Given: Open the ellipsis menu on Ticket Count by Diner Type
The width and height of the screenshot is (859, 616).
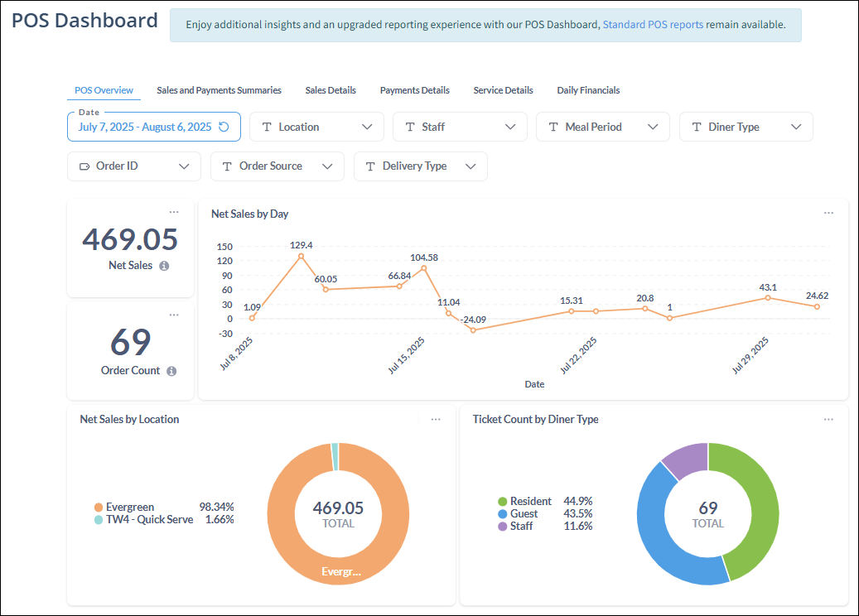Looking at the screenshot, I should 829,420.
